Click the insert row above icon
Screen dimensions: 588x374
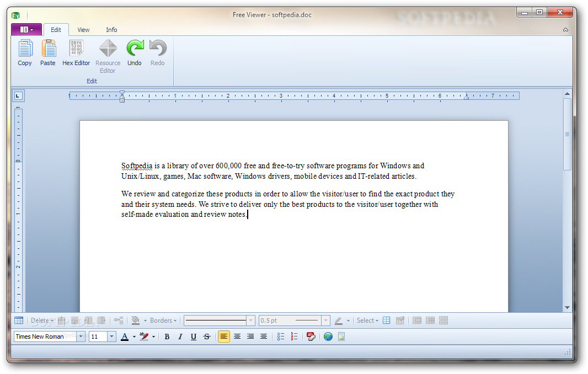(62, 320)
